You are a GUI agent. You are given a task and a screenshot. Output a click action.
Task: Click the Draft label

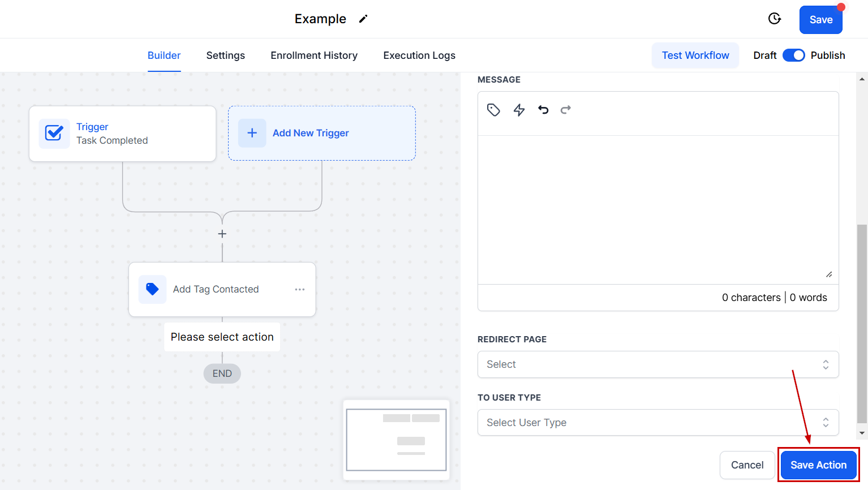click(764, 55)
